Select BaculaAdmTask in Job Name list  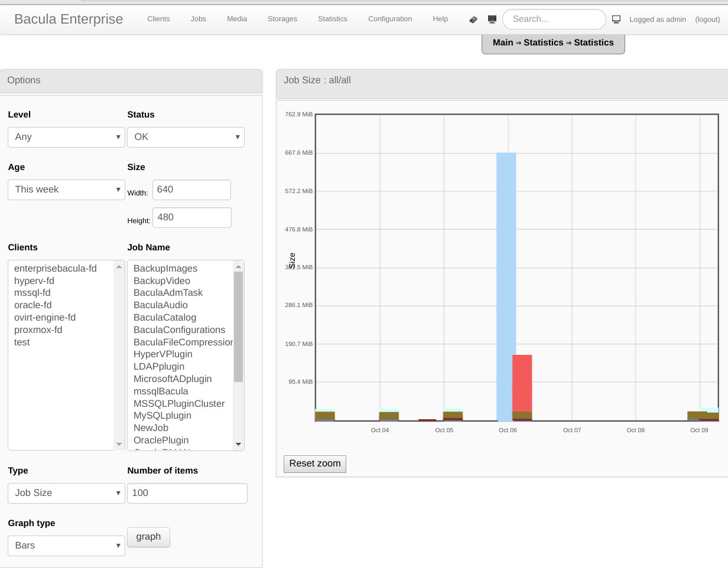coord(180,293)
